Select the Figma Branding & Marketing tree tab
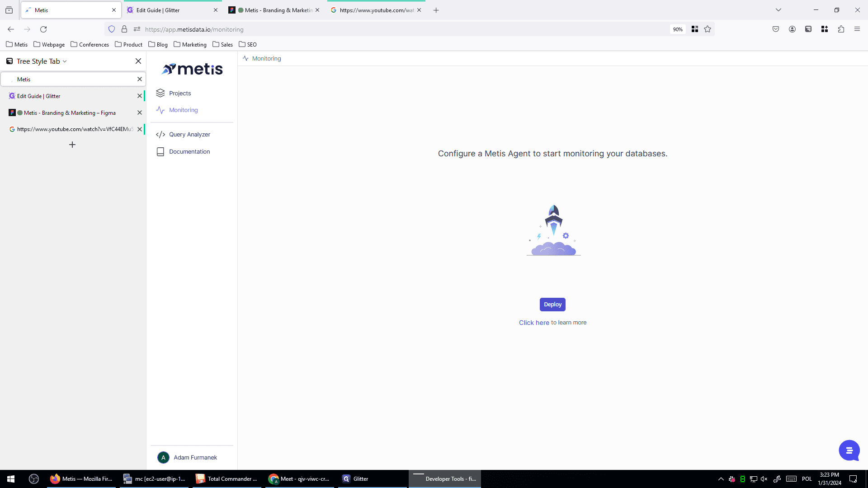The height and width of the screenshot is (488, 868). [72, 113]
